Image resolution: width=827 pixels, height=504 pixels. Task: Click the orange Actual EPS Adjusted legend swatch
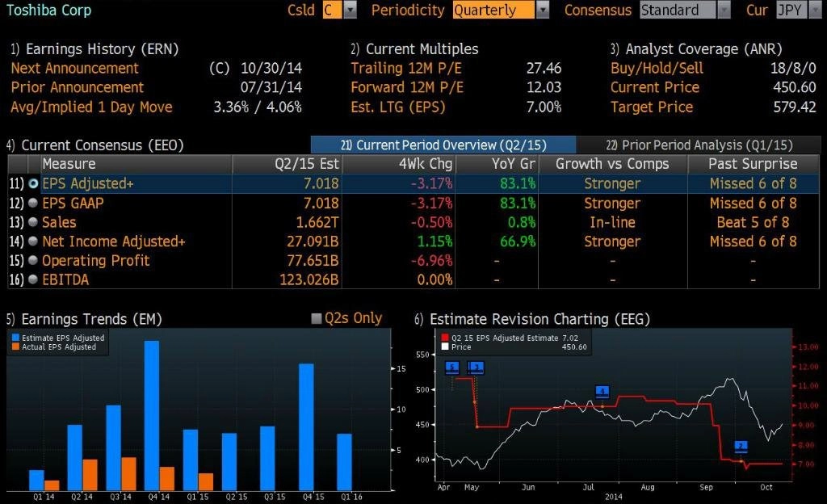[15, 346]
